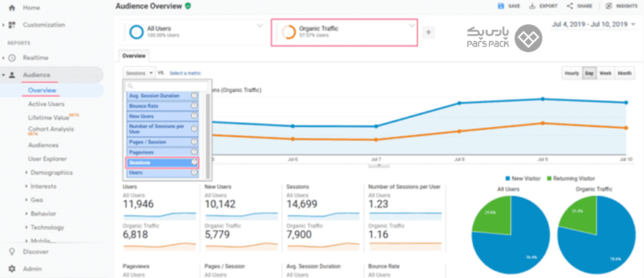Image resolution: width=644 pixels, height=278 pixels.
Task: Click the Audience person icon
Action: point(12,75)
